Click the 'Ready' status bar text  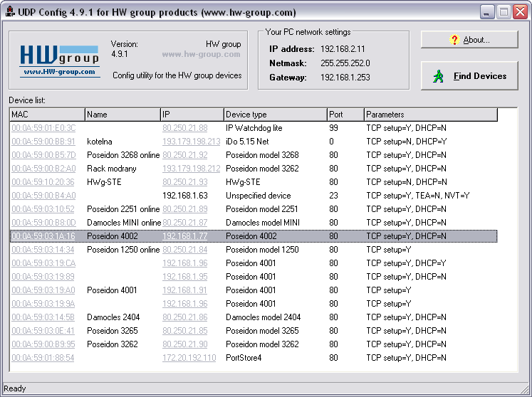pos(14,388)
